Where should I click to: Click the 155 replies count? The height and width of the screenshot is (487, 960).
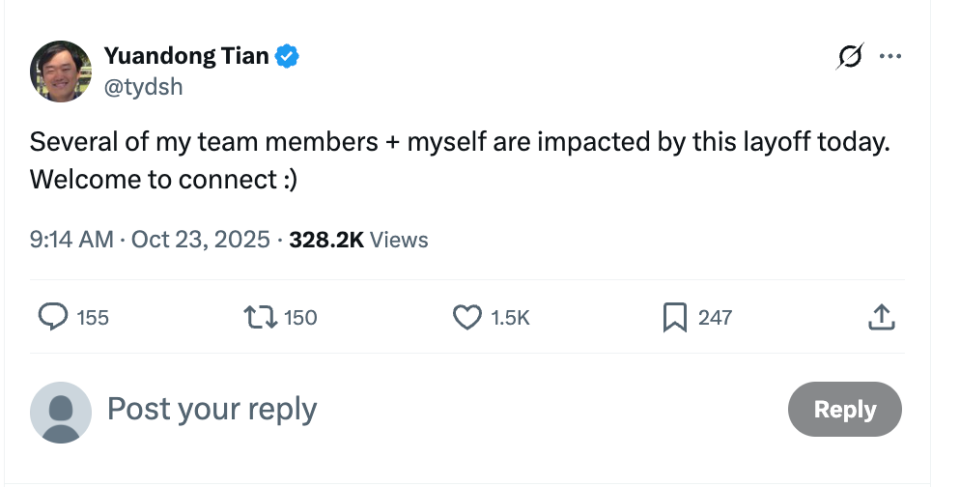tap(93, 318)
